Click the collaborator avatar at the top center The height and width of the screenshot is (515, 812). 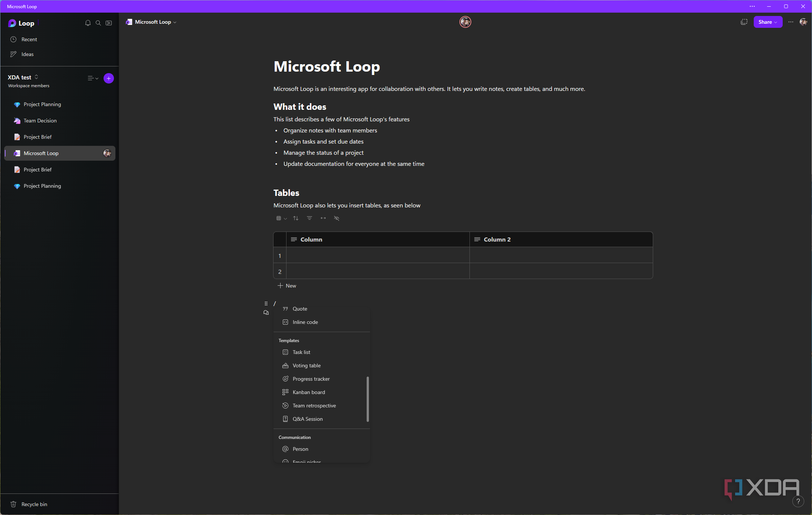465,22
